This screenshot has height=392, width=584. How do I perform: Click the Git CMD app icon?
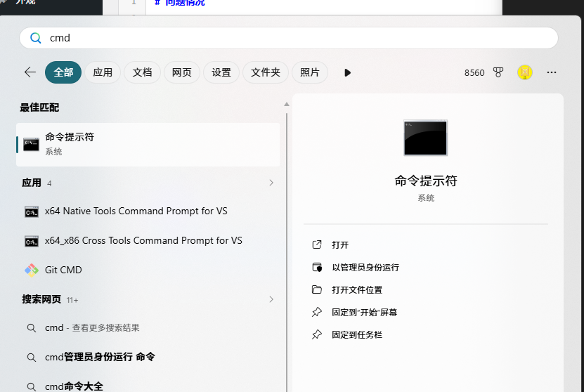[x=31, y=270]
